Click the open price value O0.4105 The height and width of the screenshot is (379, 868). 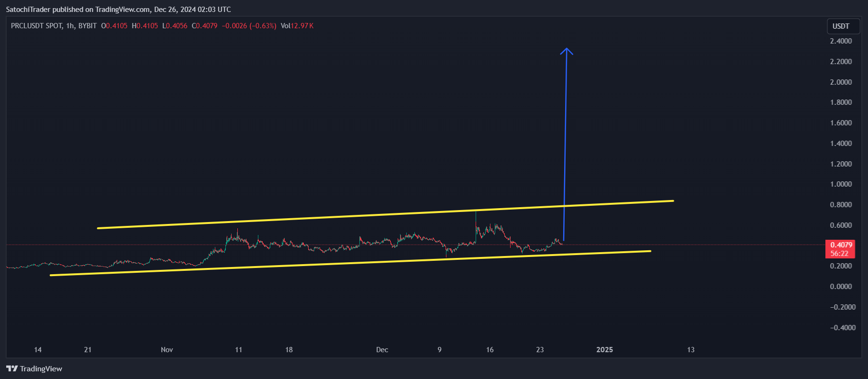[114, 26]
